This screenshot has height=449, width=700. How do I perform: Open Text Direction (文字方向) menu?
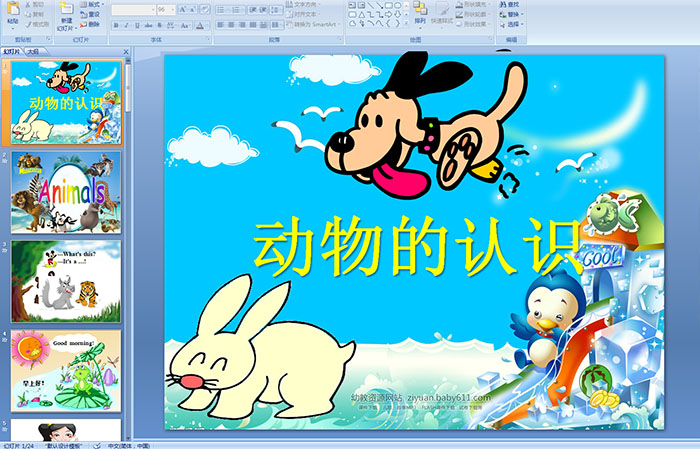tap(303, 4)
